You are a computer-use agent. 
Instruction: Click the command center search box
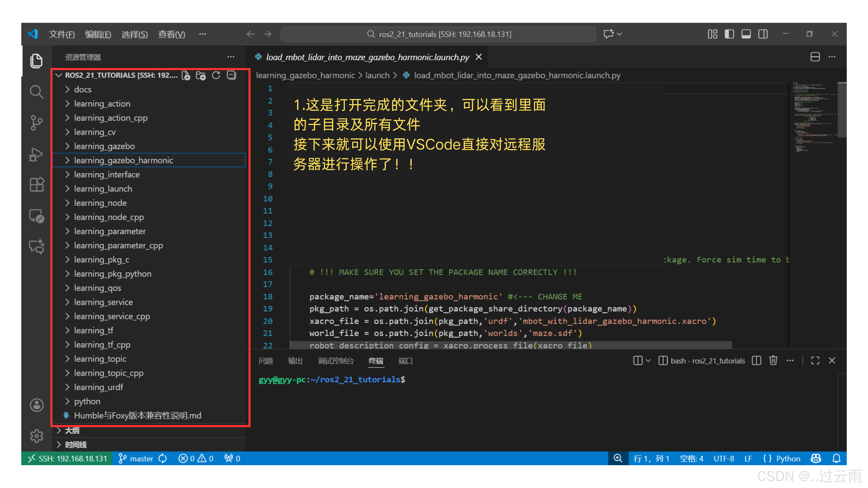coord(438,34)
